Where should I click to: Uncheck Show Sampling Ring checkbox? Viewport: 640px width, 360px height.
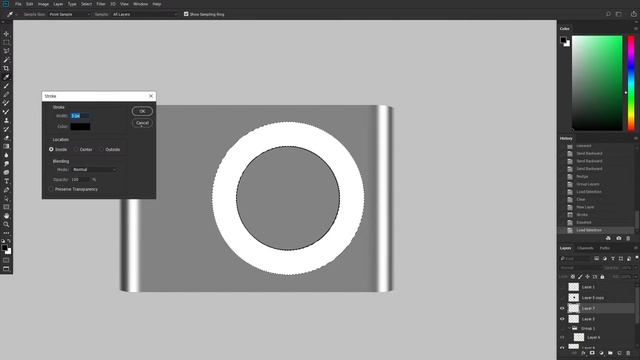186,14
